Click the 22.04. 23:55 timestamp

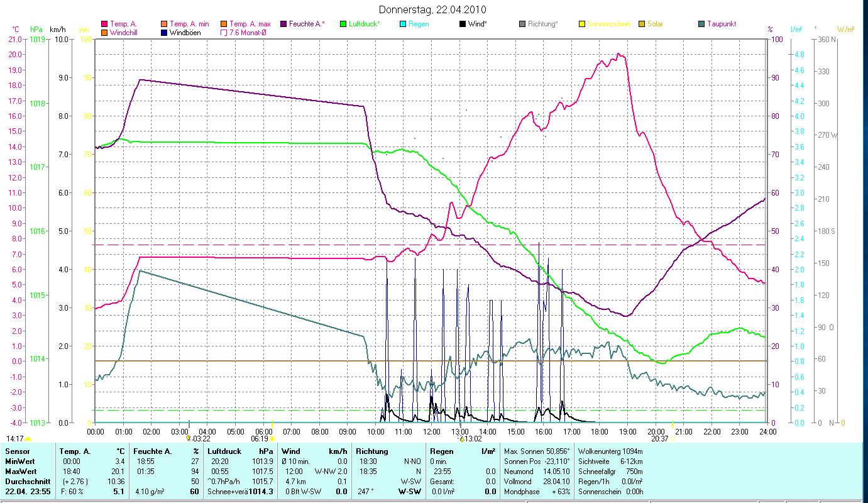point(27,492)
